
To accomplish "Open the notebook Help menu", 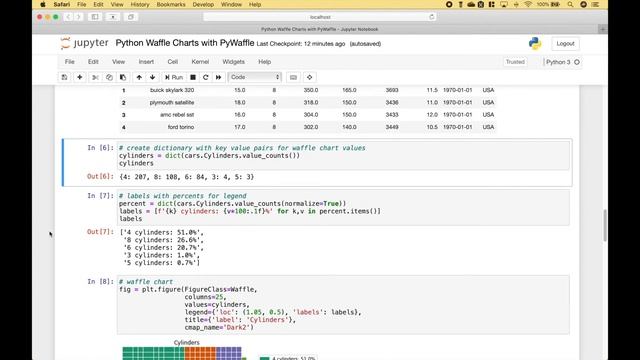I will (264, 62).
